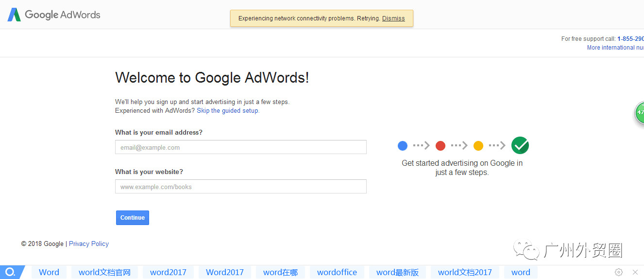
Task: Select the "Word2017" capitalized suggestion
Action: pyautogui.click(x=225, y=272)
